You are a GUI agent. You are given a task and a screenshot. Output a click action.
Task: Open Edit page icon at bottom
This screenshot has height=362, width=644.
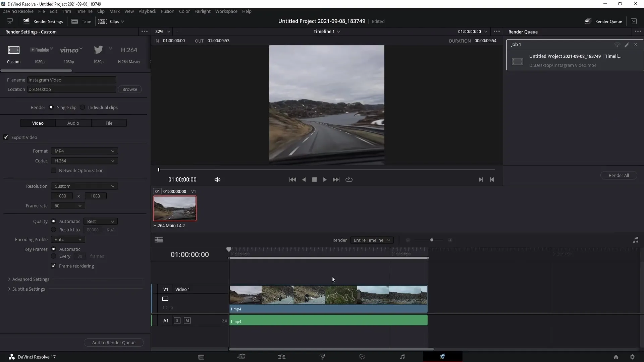(282, 357)
